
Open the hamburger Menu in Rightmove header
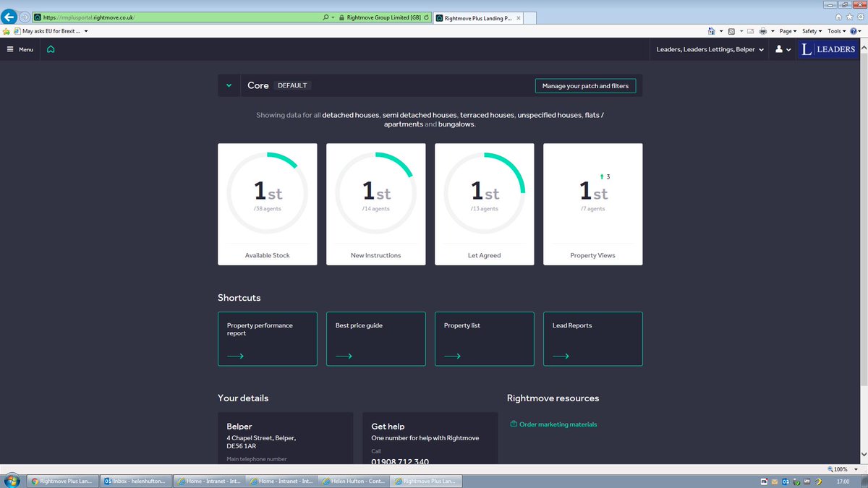coord(20,49)
